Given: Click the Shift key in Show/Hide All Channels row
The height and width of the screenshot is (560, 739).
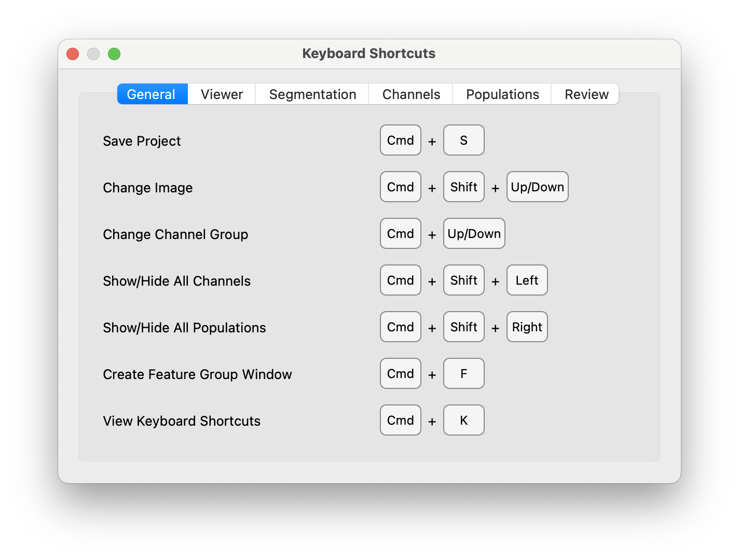Looking at the screenshot, I should click(x=463, y=280).
